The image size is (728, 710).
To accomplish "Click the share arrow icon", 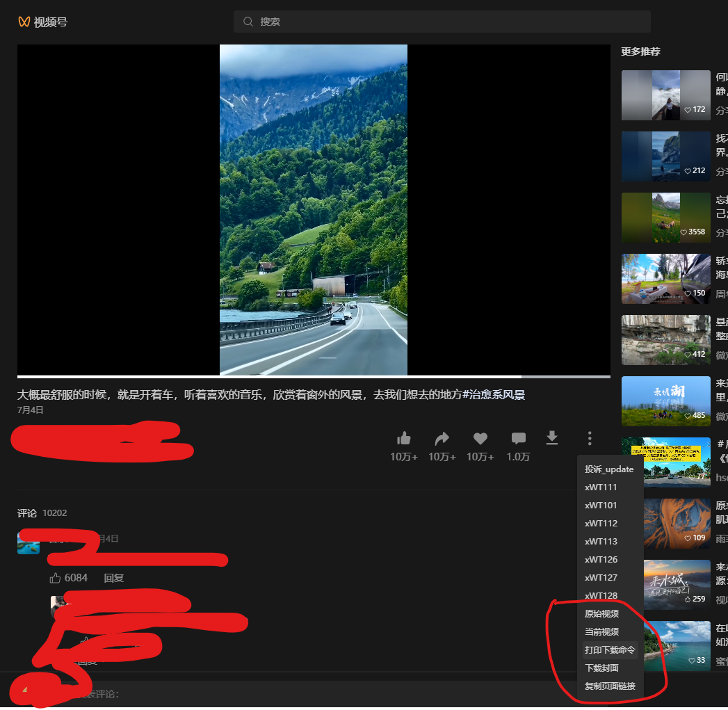I will pos(442,438).
